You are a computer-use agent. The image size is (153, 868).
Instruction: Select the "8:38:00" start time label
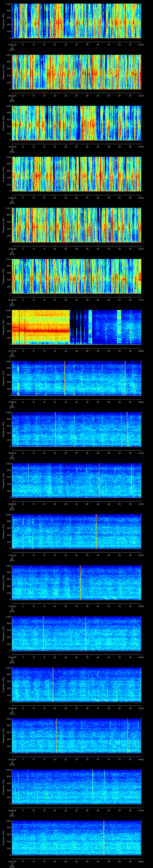click(x=12, y=402)
